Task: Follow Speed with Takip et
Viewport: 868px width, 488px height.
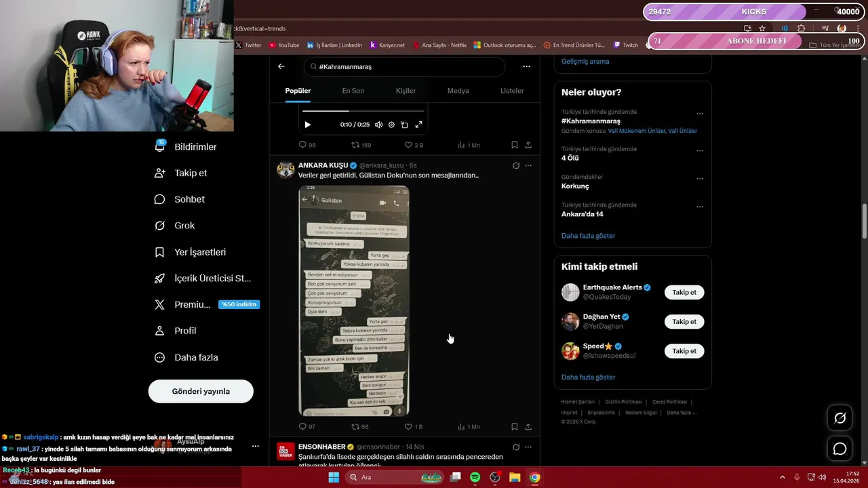Action: 684,351
